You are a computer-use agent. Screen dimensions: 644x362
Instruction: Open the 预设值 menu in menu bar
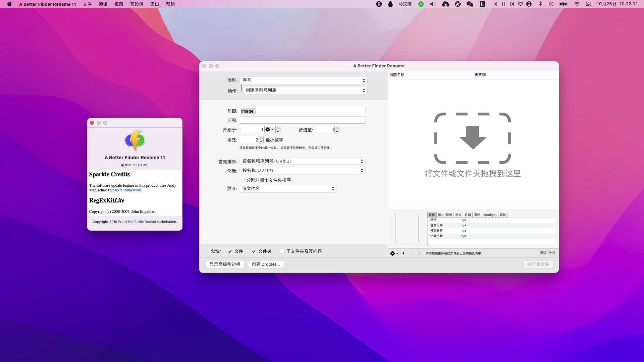(x=137, y=4)
